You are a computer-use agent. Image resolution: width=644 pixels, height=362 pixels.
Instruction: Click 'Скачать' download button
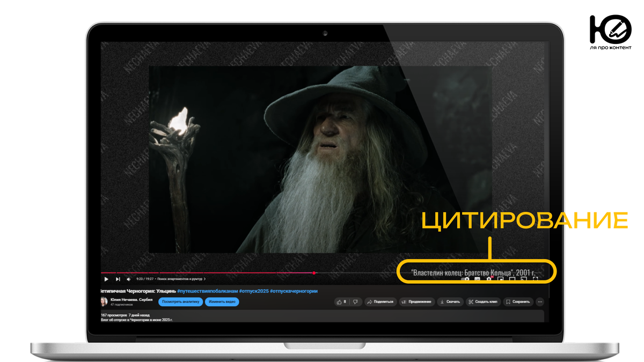[x=450, y=302]
